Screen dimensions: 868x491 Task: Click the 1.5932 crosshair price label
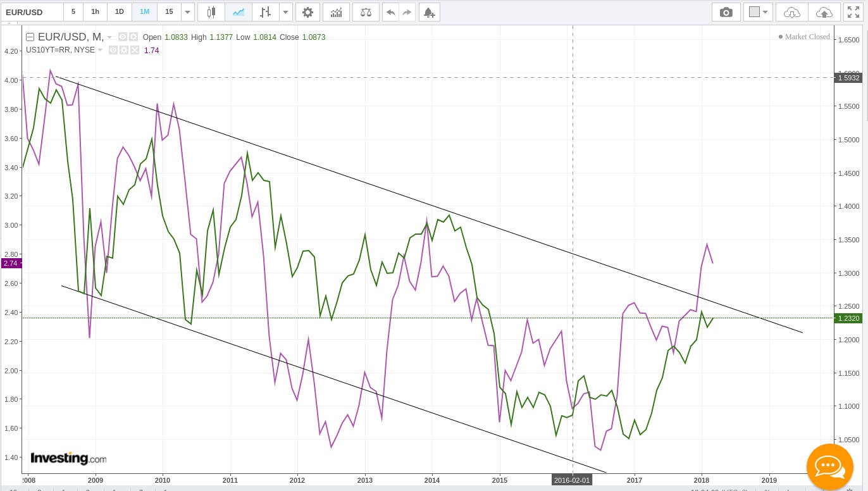(848, 78)
